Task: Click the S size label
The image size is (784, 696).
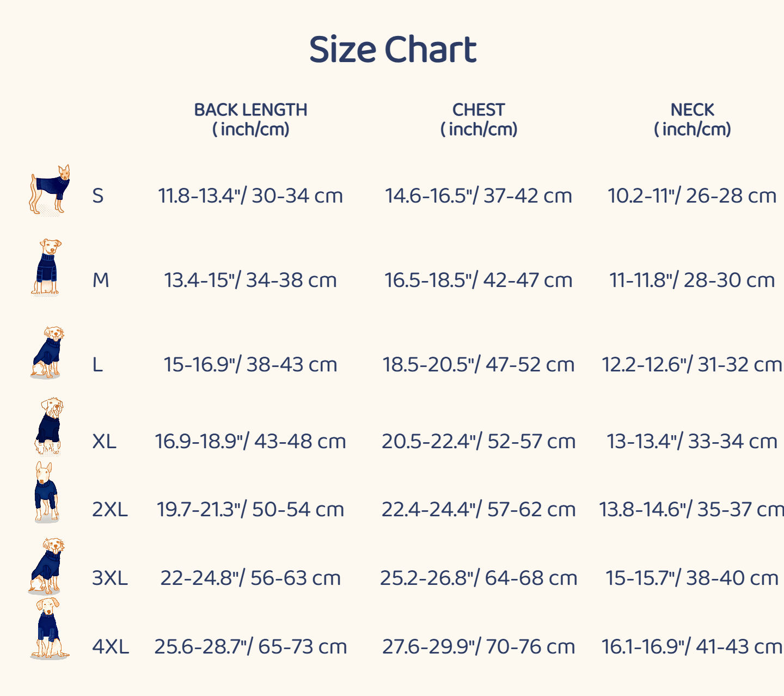Action: tap(98, 196)
